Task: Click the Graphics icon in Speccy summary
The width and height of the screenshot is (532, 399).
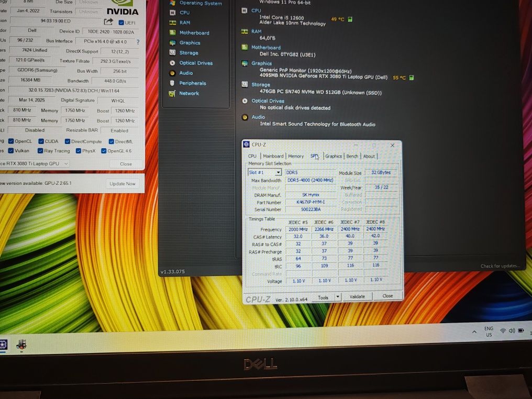Action: coord(245,63)
